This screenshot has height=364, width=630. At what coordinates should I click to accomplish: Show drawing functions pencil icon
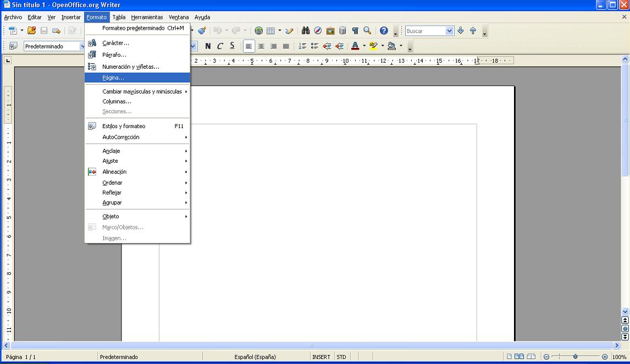pyautogui.click(x=289, y=31)
